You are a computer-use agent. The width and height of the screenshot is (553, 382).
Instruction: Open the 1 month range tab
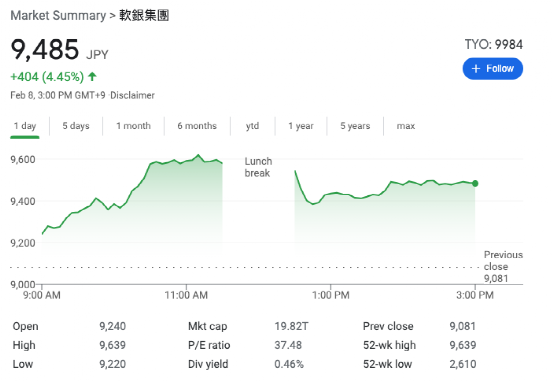[133, 126]
